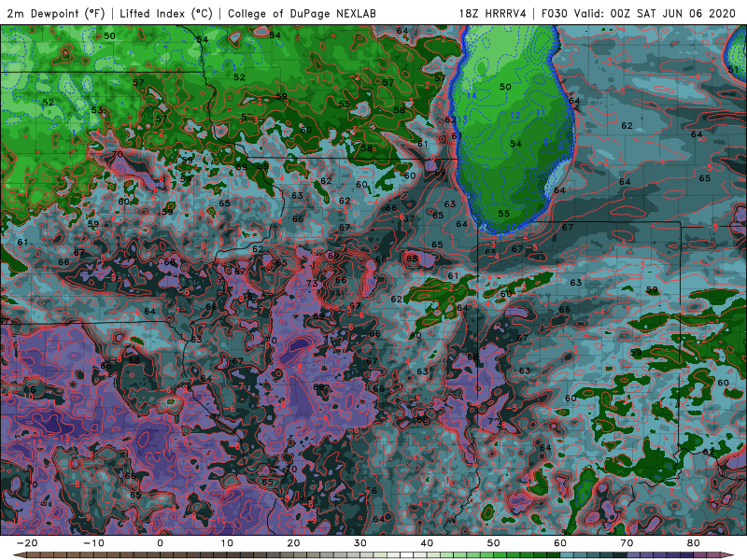Screen dimensions: 747x560
Task: Click the dewpoint value 51 on map
Action: [733, 69]
